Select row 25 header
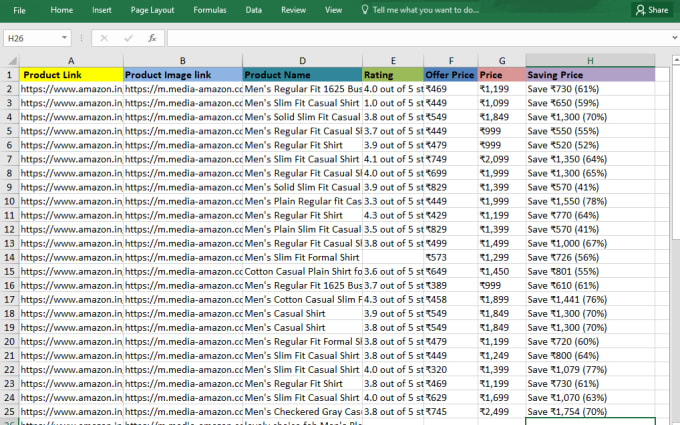Viewport: 680px width, 425px height. 9,412
